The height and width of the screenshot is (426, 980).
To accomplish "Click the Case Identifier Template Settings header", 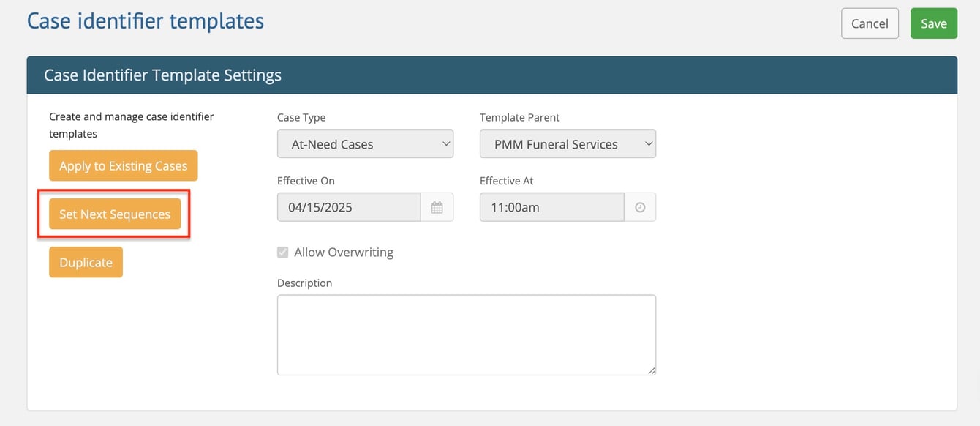I will pos(162,75).
